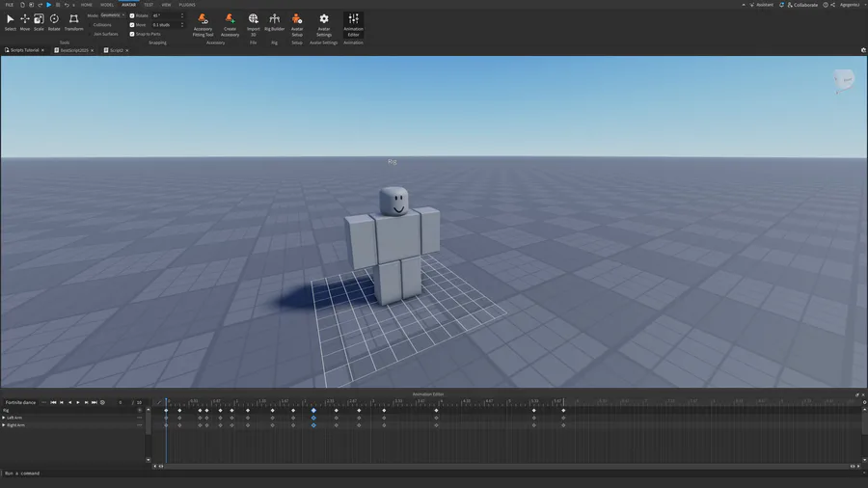Open Right Arm track options menu
Viewport: 868px width, 488px height.
[140, 425]
